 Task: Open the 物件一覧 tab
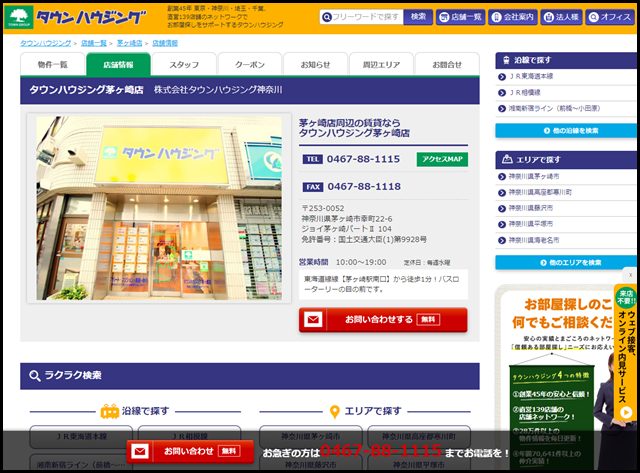53,64
